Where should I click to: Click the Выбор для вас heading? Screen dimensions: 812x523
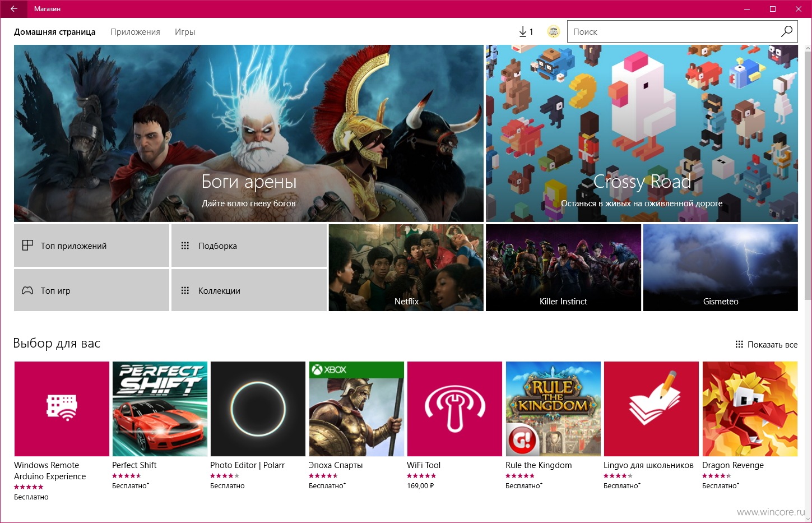pyautogui.click(x=57, y=343)
